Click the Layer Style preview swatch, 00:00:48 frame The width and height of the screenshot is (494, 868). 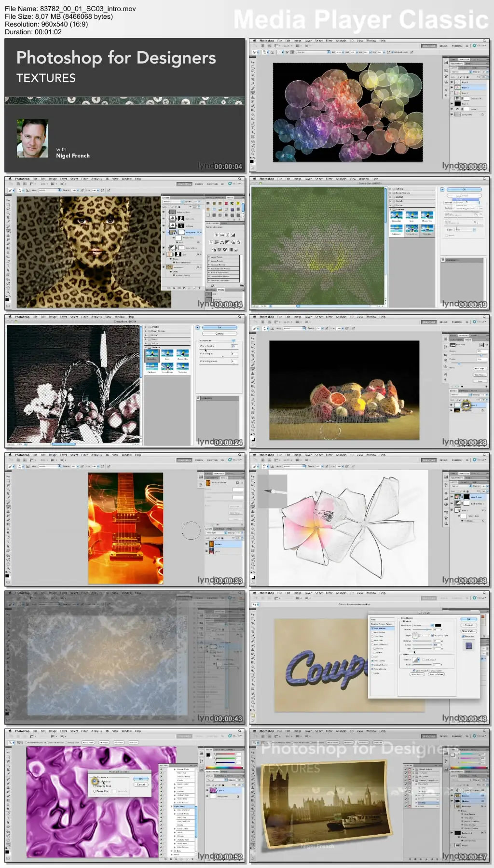[x=468, y=645]
